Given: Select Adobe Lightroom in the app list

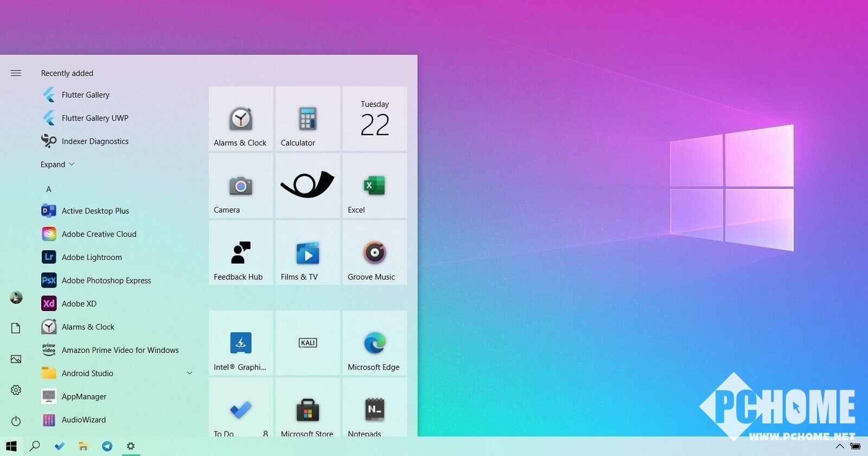Looking at the screenshot, I should tap(92, 257).
